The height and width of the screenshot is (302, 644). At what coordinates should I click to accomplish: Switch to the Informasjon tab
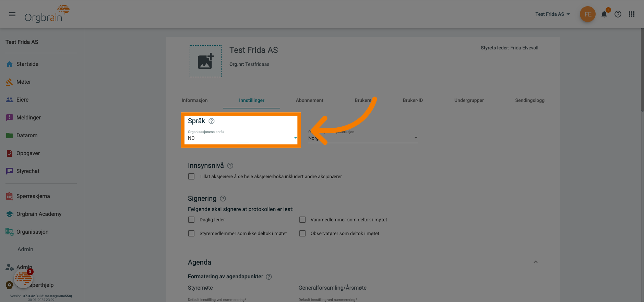coord(194,100)
